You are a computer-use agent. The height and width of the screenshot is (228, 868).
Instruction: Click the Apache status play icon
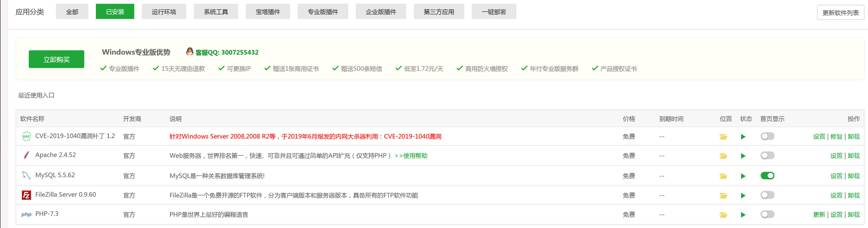click(743, 156)
